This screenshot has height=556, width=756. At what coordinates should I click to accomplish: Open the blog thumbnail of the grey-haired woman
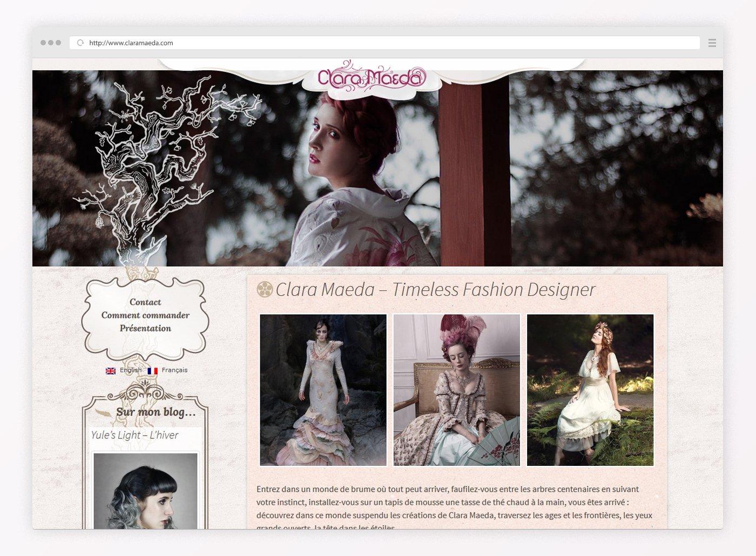(145, 491)
